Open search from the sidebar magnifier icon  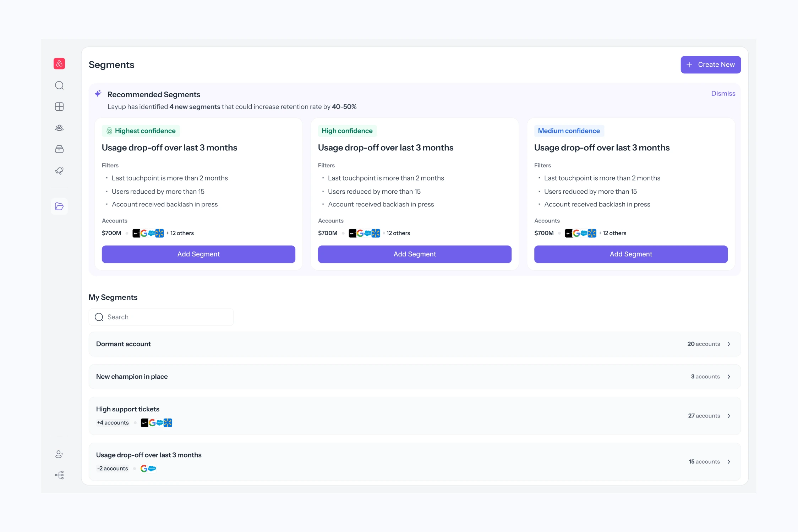coord(59,85)
